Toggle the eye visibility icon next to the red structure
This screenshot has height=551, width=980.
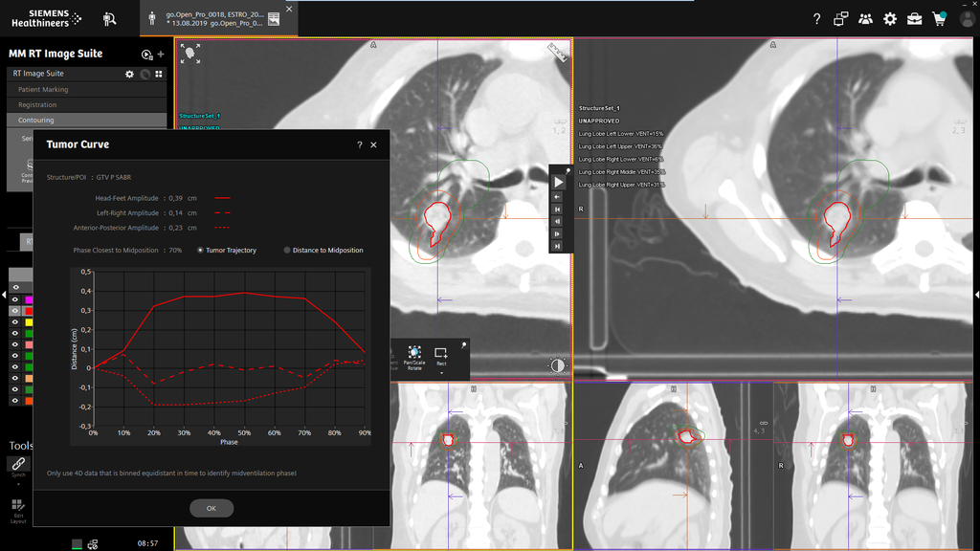tap(15, 312)
